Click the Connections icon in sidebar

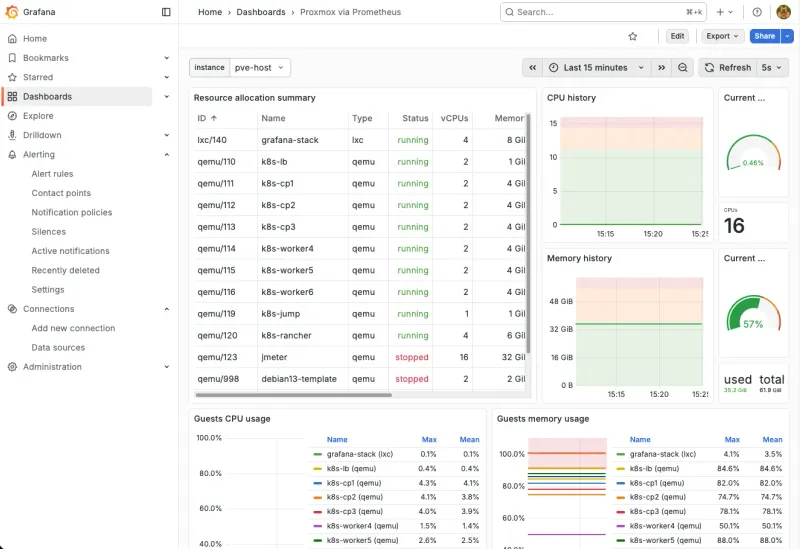(12, 309)
